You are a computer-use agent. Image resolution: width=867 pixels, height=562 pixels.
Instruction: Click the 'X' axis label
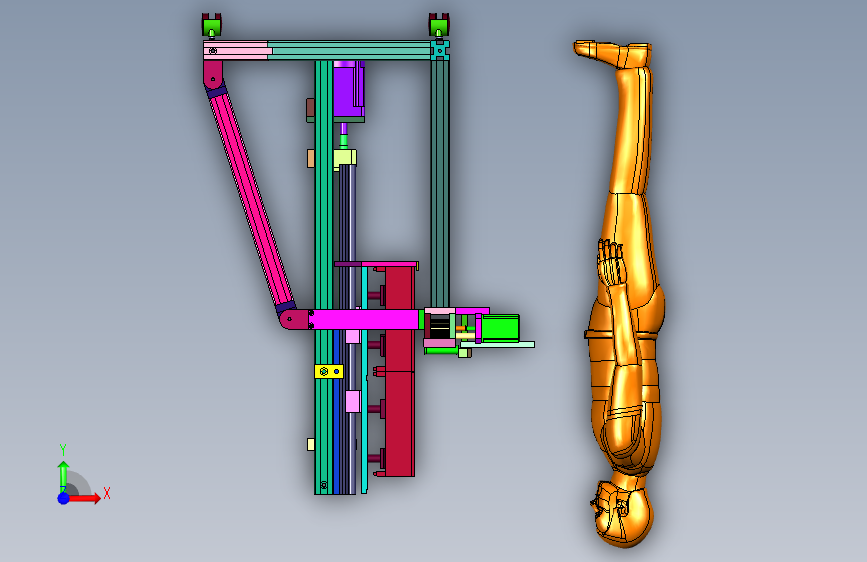pyautogui.click(x=107, y=493)
